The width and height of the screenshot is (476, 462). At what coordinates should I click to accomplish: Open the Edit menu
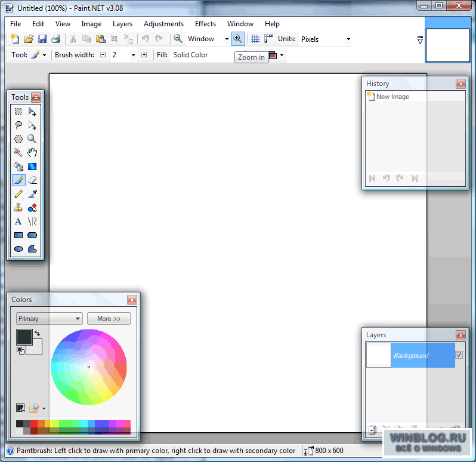coord(38,24)
